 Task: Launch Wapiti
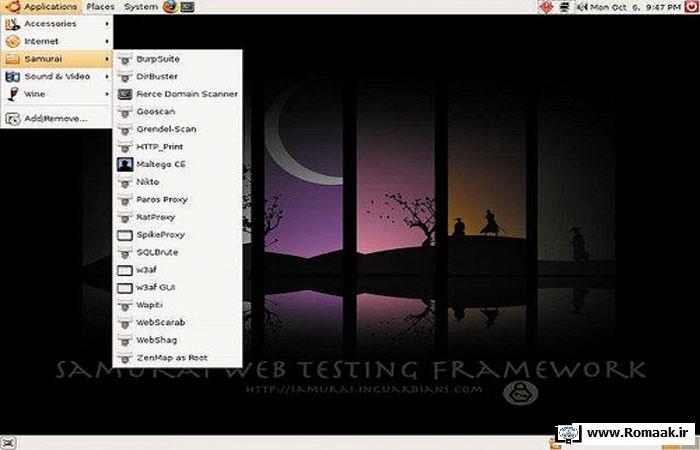[178, 305]
